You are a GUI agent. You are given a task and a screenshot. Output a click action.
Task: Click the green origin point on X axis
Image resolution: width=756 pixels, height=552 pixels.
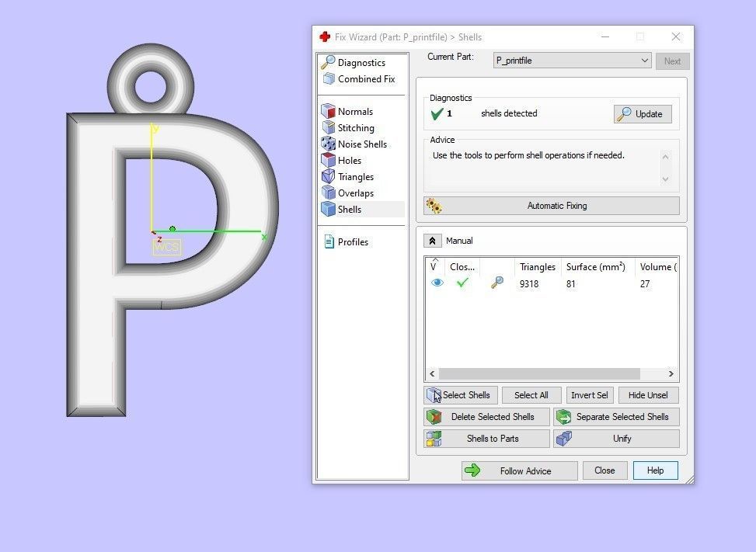click(x=172, y=229)
